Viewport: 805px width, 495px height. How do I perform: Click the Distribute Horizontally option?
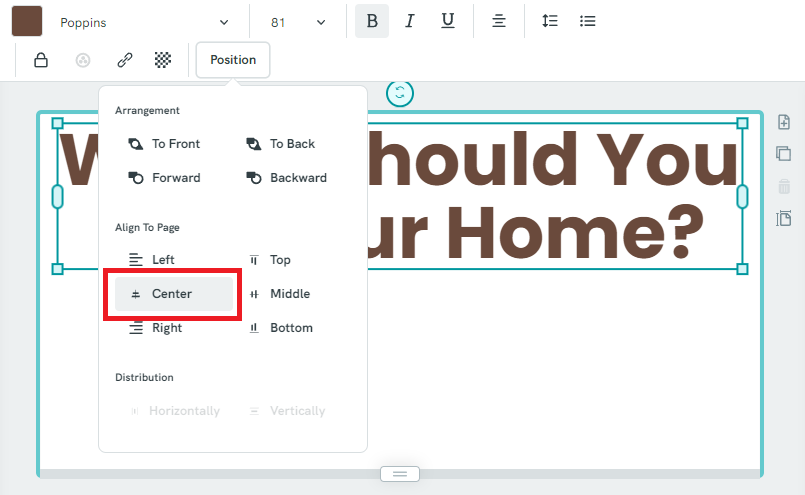pos(175,411)
